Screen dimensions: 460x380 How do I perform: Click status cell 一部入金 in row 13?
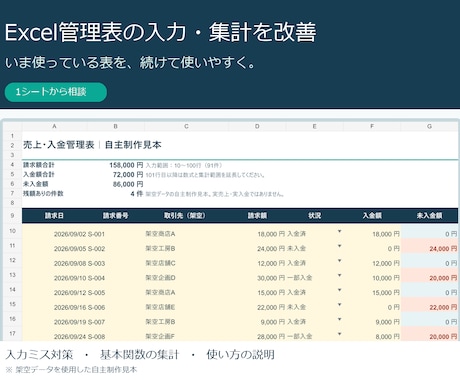click(299, 278)
